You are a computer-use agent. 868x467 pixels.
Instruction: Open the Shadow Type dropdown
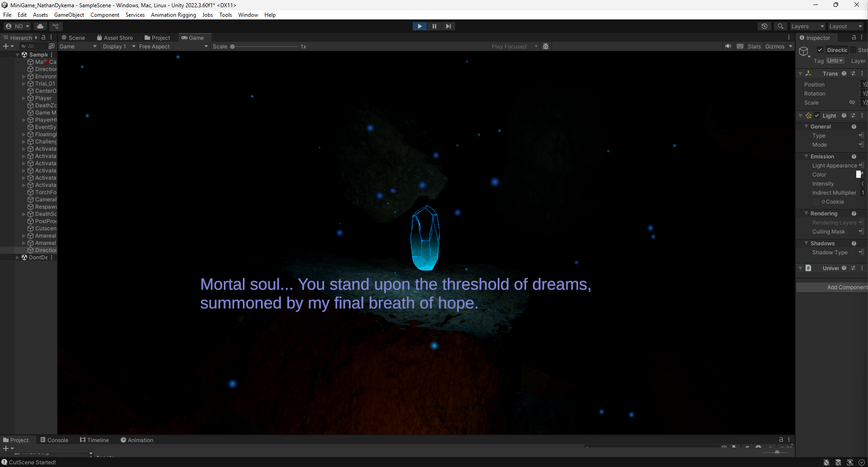pyautogui.click(x=861, y=253)
